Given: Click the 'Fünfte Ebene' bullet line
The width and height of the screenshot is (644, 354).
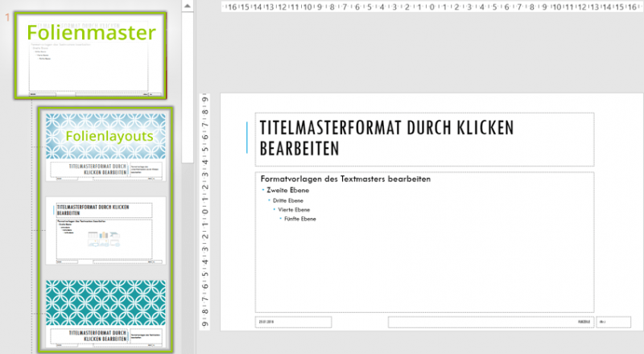Looking at the screenshot, I should (299, 219).
